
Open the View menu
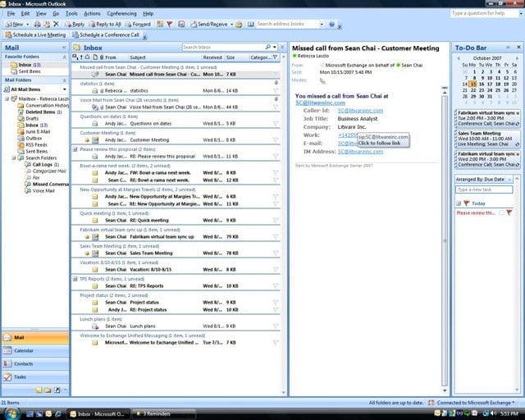(x=41, y=13)
